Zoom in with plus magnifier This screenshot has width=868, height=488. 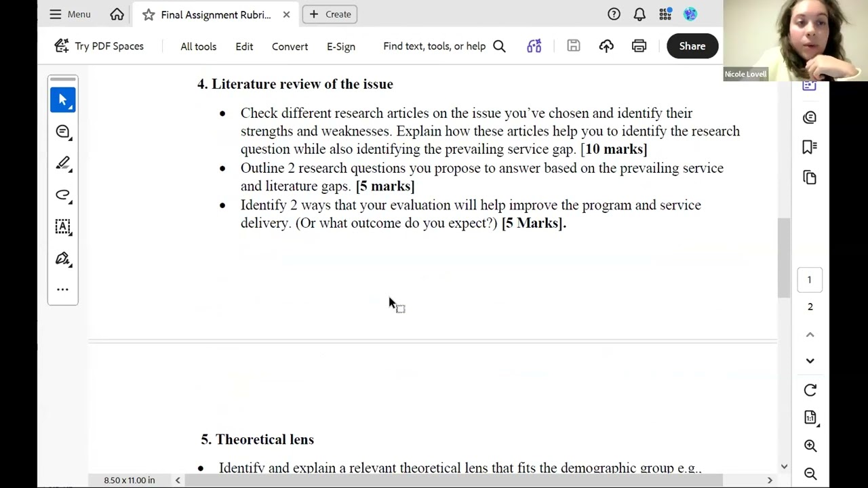click(810, 446)
